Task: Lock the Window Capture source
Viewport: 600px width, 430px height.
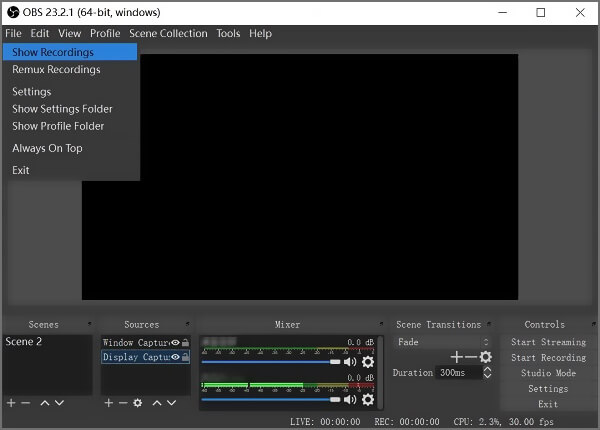Action: point(185,342)
